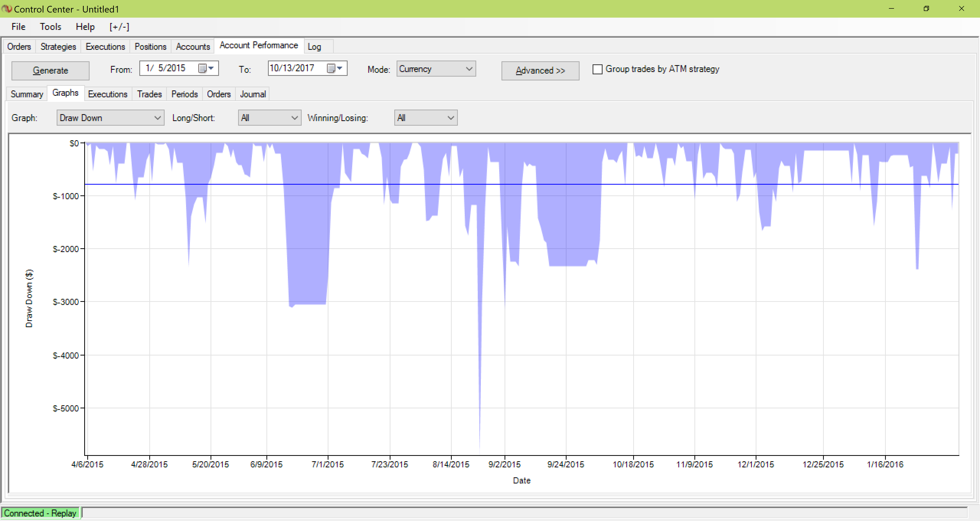The image size is (980, 521).
Task: Restore down the Control Center window
Action: click(926, 8)
